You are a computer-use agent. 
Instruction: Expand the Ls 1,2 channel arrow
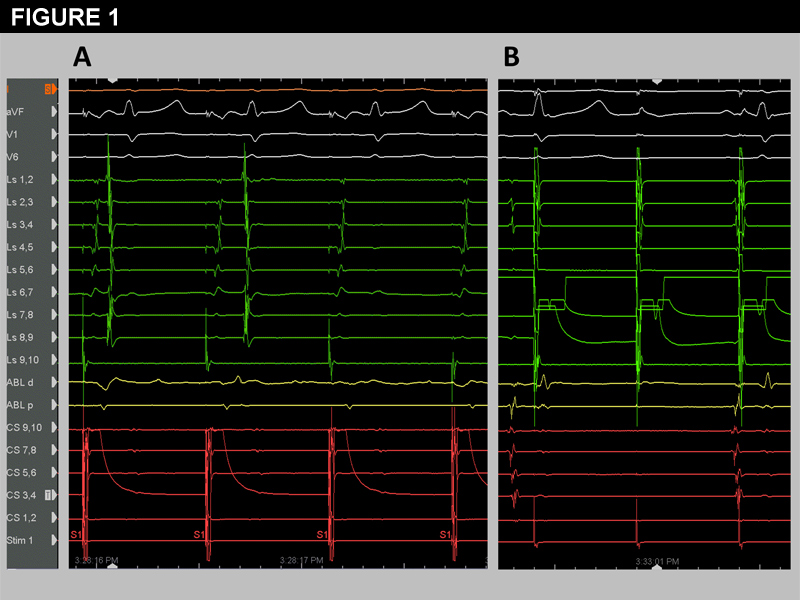[55, 179]
